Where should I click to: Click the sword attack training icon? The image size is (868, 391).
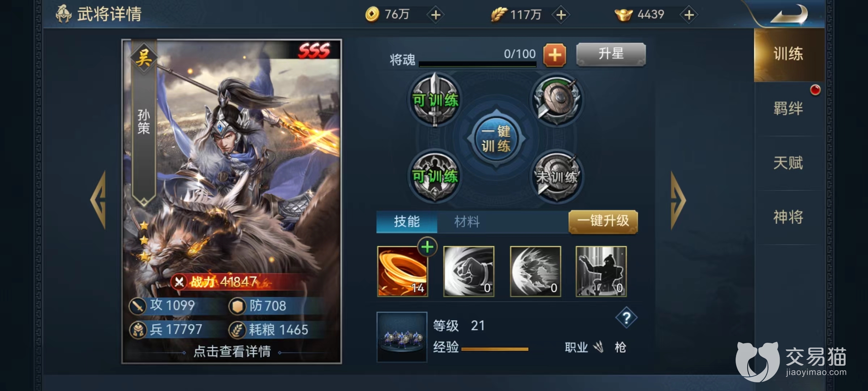[x=435, y=99]
